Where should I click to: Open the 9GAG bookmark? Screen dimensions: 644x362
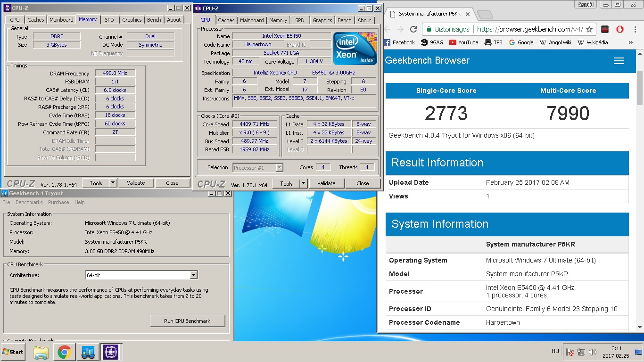431,42
